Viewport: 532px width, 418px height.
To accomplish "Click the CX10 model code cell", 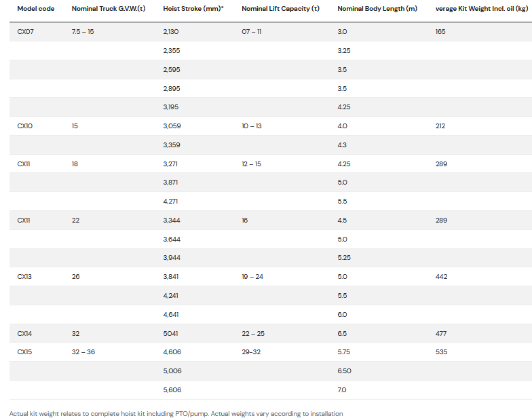I will 25,126.
